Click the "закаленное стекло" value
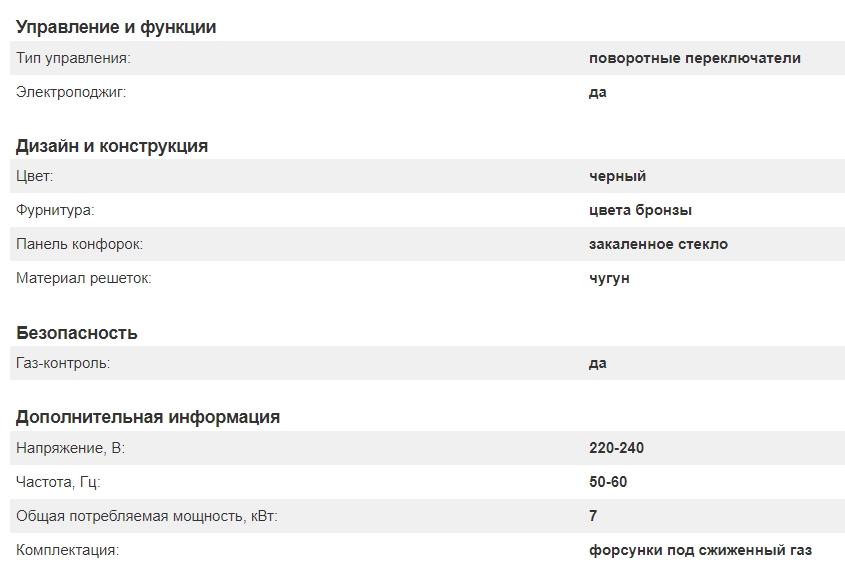The width and height of the screenshot is (845, 579). [658, 244]
